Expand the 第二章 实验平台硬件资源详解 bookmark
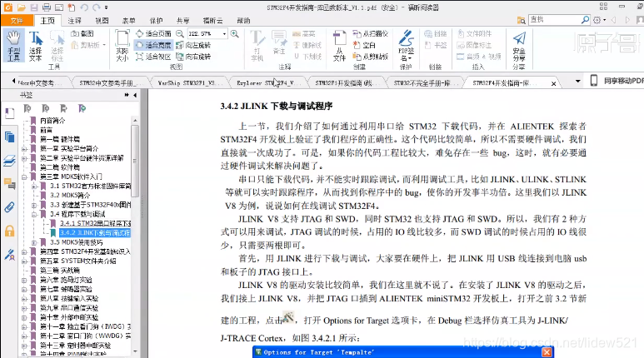Screen dimensions: 644x358 [24, 158]
